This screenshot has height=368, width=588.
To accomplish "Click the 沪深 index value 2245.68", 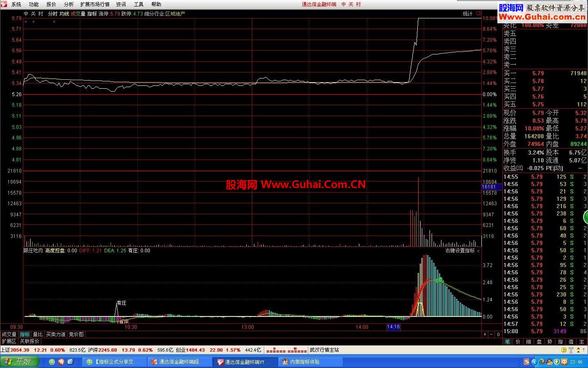I will coord(108,350).
